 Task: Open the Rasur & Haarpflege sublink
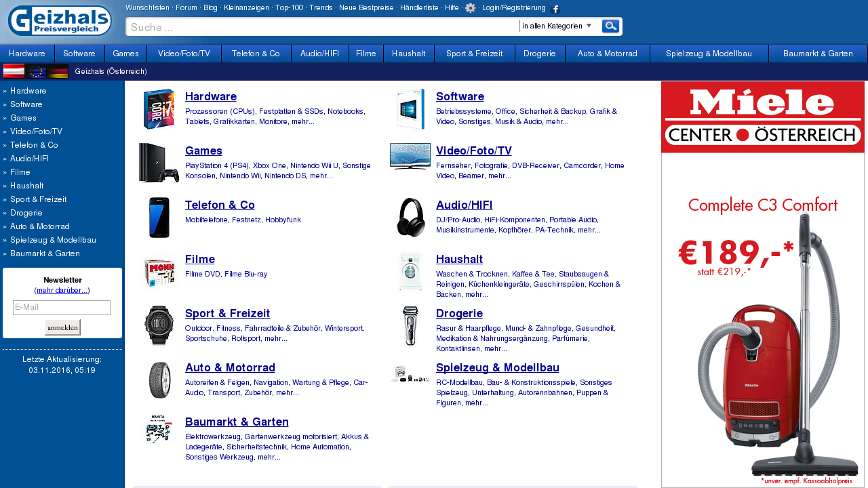coord(468,328)
